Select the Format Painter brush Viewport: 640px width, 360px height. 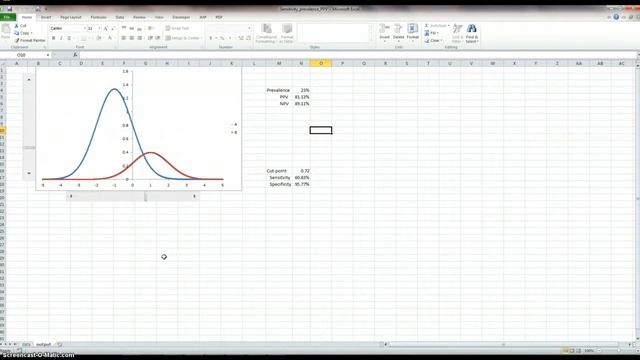[x=17, y=40]
